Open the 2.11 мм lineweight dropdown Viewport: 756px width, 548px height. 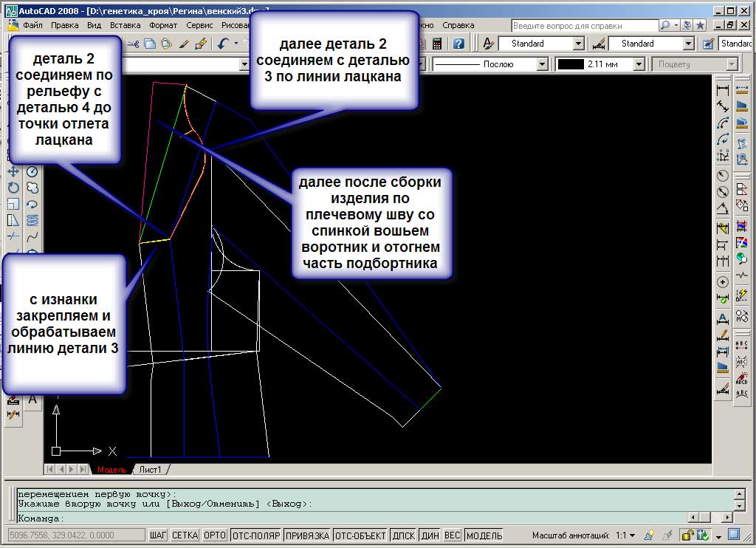point(639,64)
